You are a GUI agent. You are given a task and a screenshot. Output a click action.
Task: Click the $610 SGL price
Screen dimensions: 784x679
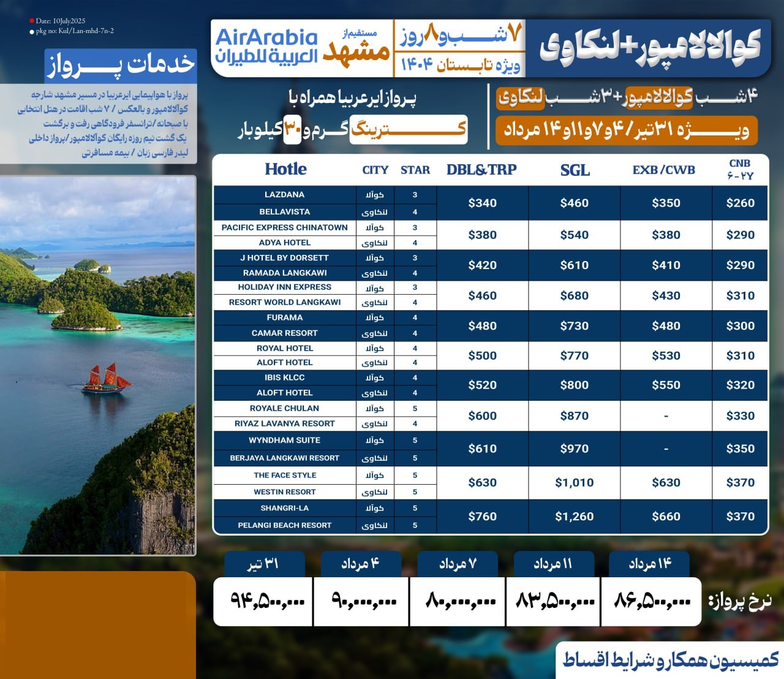click(x=575, y=265)
